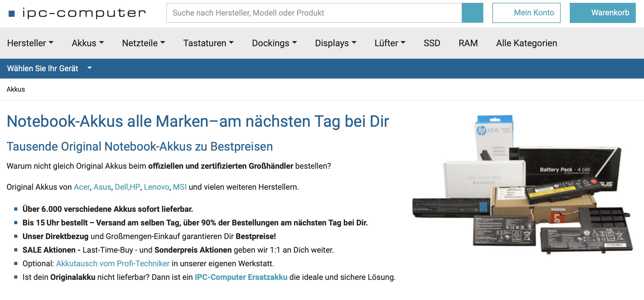
Task: Click the Lenovo link in the text
Action: (156, 187)
